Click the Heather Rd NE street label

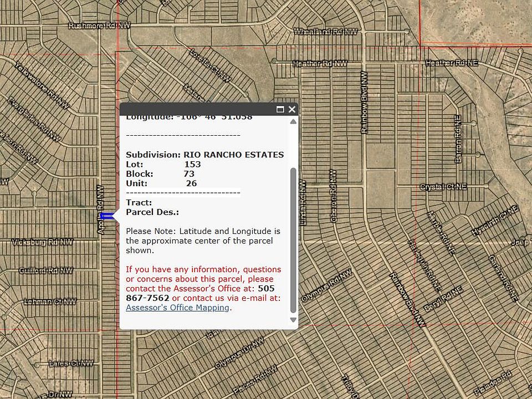pyautogui.click(x=451, y=63)
